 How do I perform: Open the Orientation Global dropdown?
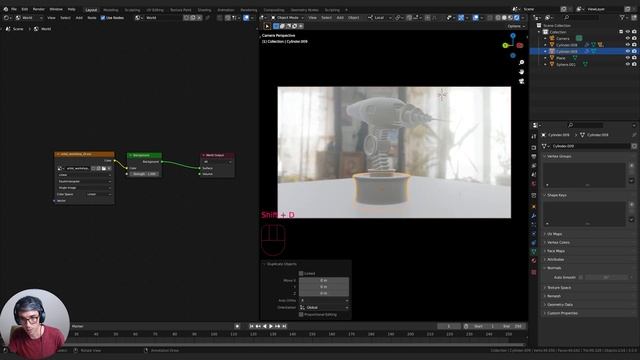click(x=324, y=307)
